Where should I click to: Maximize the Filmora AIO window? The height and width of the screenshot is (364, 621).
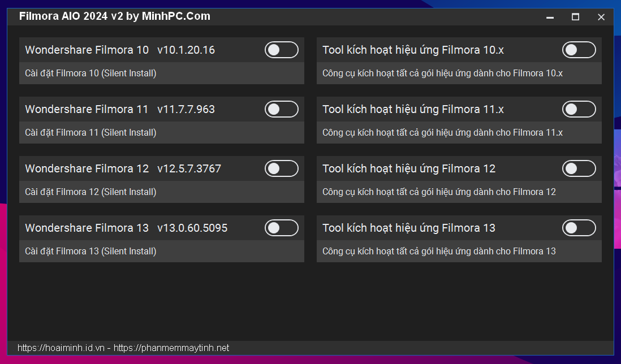575,17
